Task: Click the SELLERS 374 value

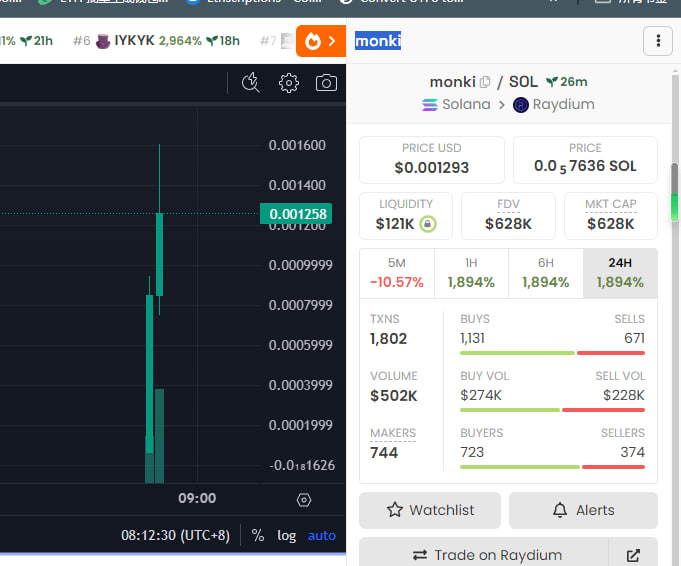Action: (632, 452)
